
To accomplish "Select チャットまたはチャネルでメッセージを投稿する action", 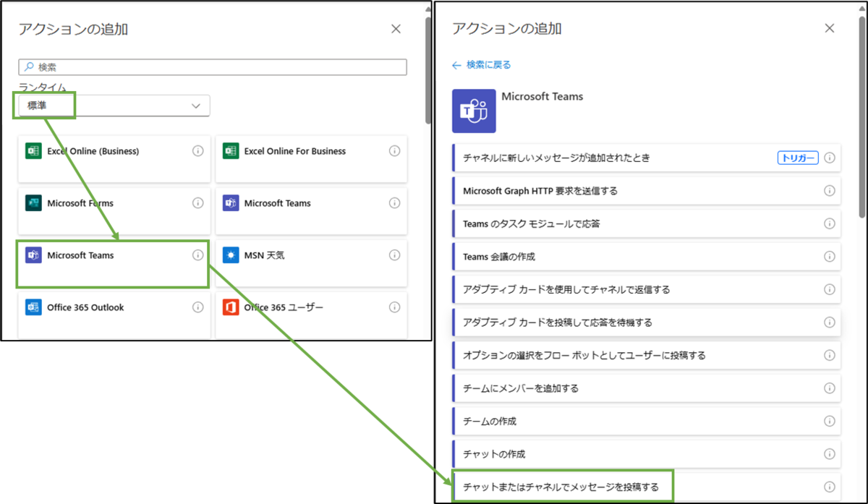I will [x=647, y=487].
